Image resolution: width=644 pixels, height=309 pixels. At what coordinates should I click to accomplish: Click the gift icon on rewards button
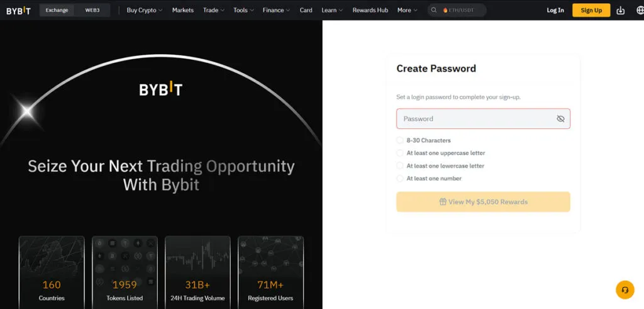tap(443, 202)
